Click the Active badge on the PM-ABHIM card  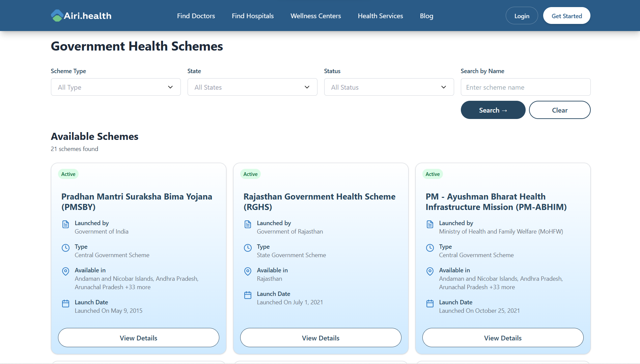[x=433, y=174]
